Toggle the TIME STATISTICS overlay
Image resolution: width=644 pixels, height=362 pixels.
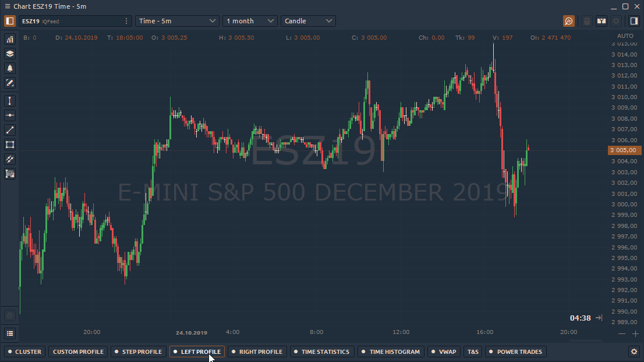(322, 352)
